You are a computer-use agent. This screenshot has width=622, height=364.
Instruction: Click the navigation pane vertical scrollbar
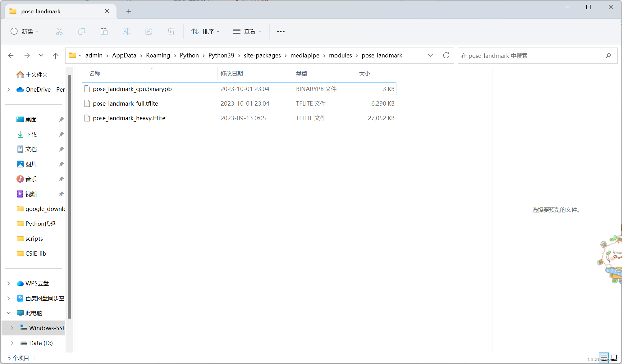tap(69, 196)
